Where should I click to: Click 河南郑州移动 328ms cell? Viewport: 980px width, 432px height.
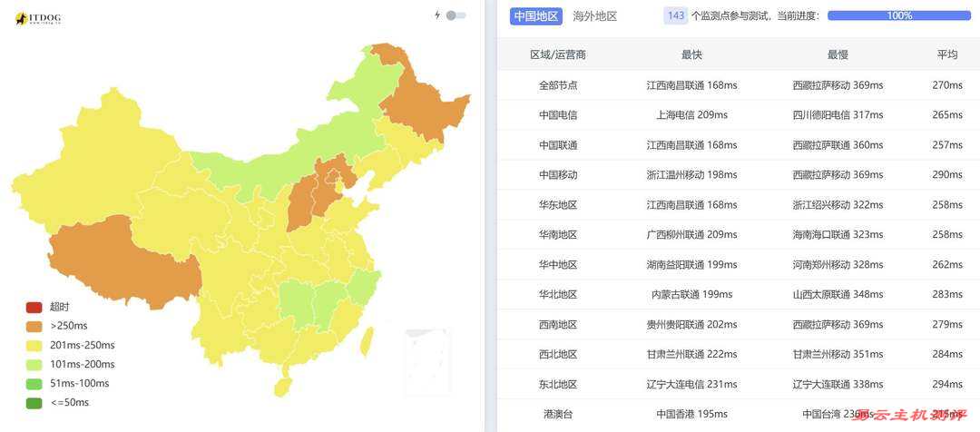[x=838, y=264]
